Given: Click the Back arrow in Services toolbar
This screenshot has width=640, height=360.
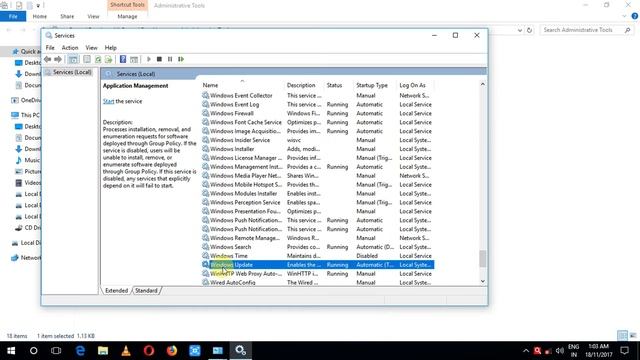Looking at the screenshot, I should coord(48,59).
